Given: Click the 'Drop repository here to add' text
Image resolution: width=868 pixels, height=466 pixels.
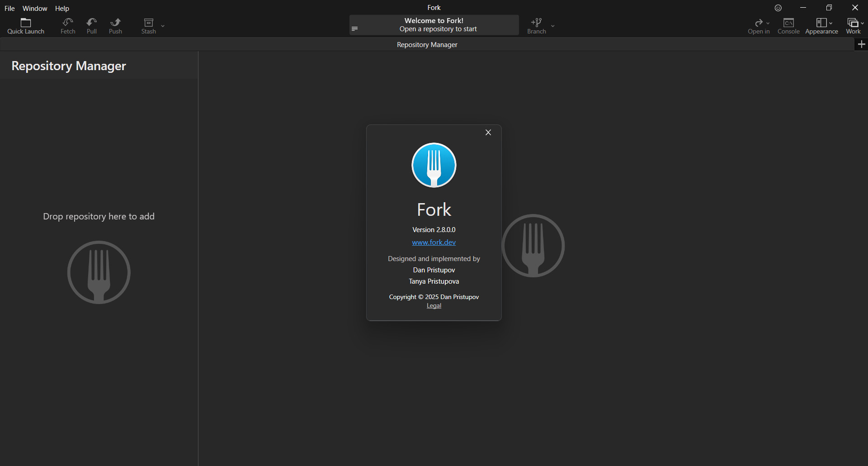Looking at the screenshot, I should click(x=99, y=216).
